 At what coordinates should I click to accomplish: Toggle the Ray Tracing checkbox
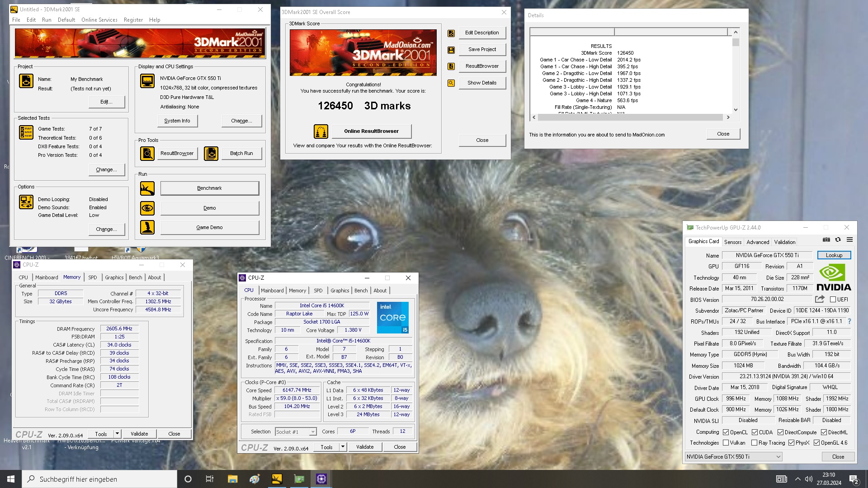[754, 443]
